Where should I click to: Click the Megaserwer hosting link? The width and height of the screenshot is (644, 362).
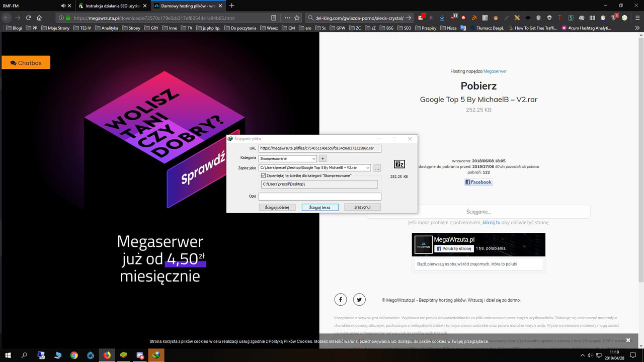click(x=495, y=71)
